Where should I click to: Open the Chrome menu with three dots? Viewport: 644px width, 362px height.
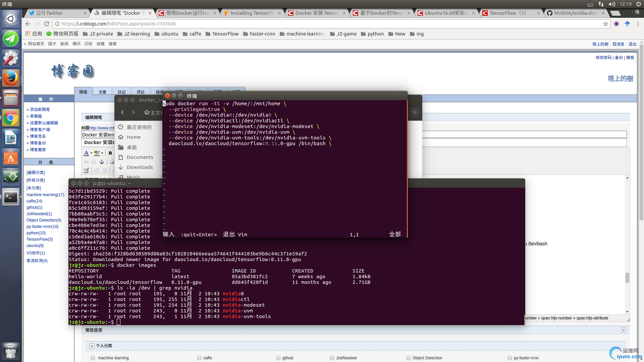[638, 24]
